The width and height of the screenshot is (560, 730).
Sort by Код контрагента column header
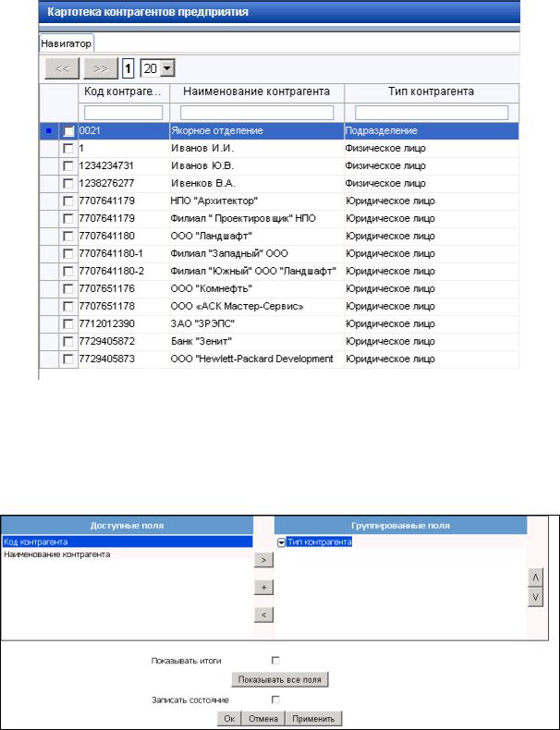tap(123, 91)
